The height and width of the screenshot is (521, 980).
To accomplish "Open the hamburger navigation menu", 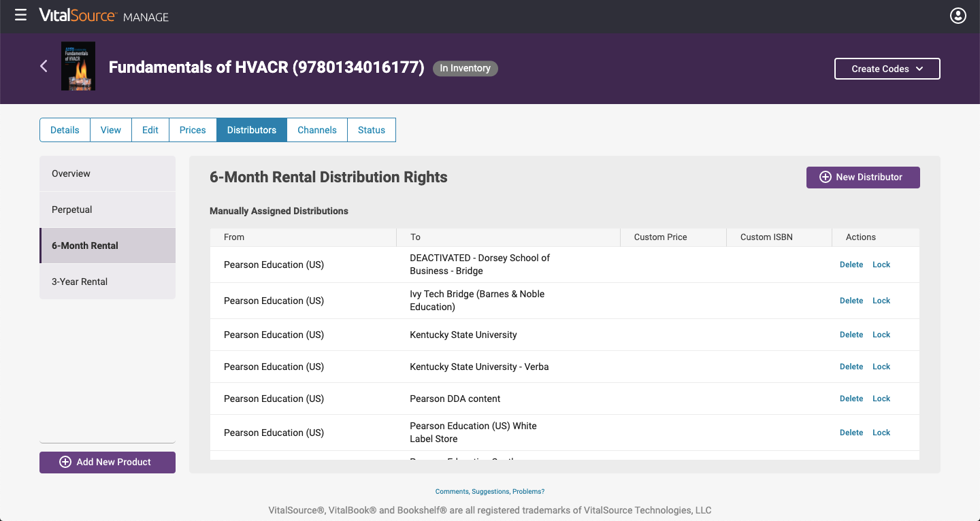I will (20, 15).
